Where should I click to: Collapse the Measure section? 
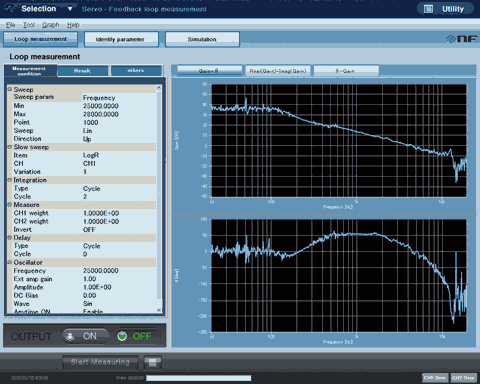click(10, 204)
